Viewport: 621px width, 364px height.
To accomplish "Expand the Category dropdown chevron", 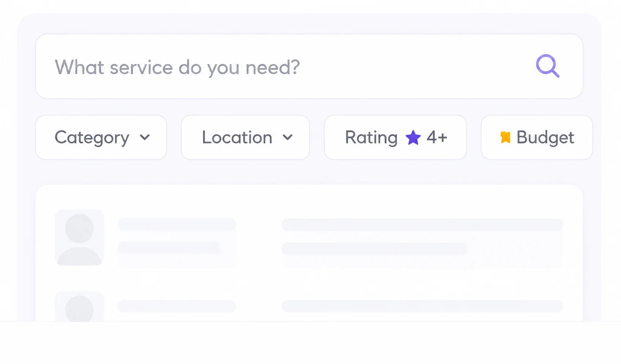I will pos(145,137).
